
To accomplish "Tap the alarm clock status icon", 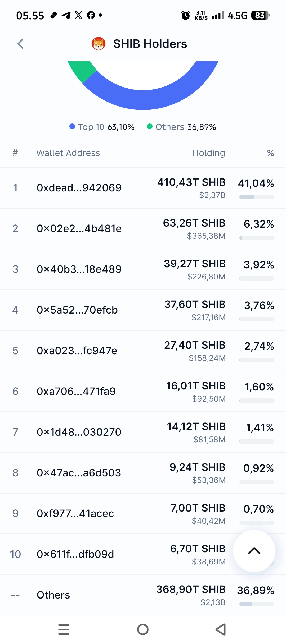I will (x=185, y=16).
